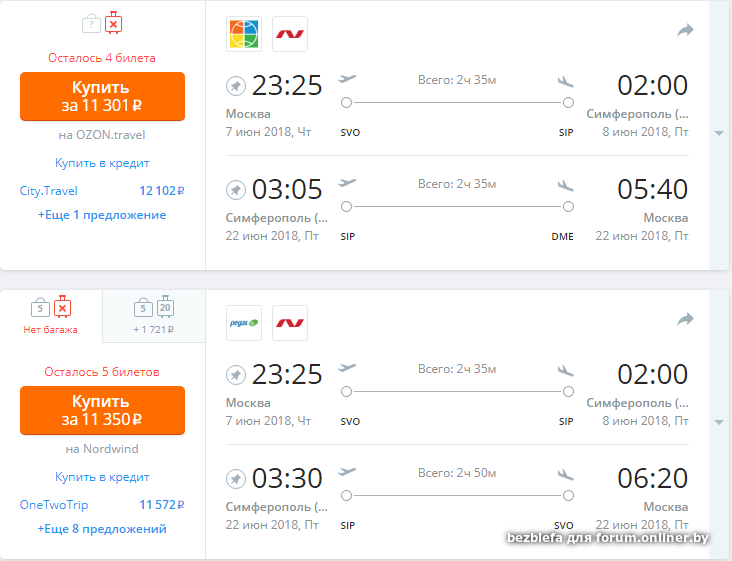Show the +Еще 8 предложений offers list
This screenshot has width=732, height=561.
pyautogui.click(x=102, y=529)
